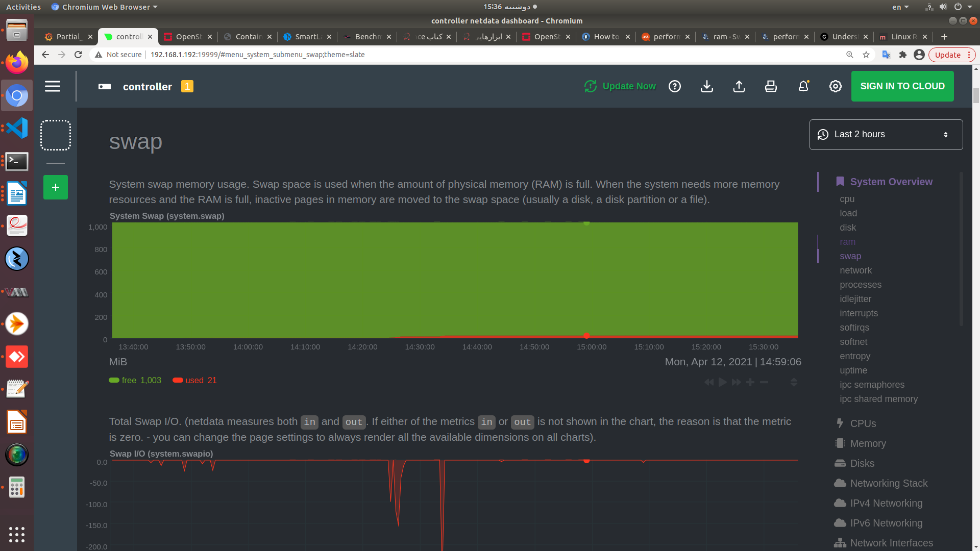The width and height of the screenshot is (980, 551).
Task: Click SIGN IN TO CLOUD button
Action: tap(902, 86)
